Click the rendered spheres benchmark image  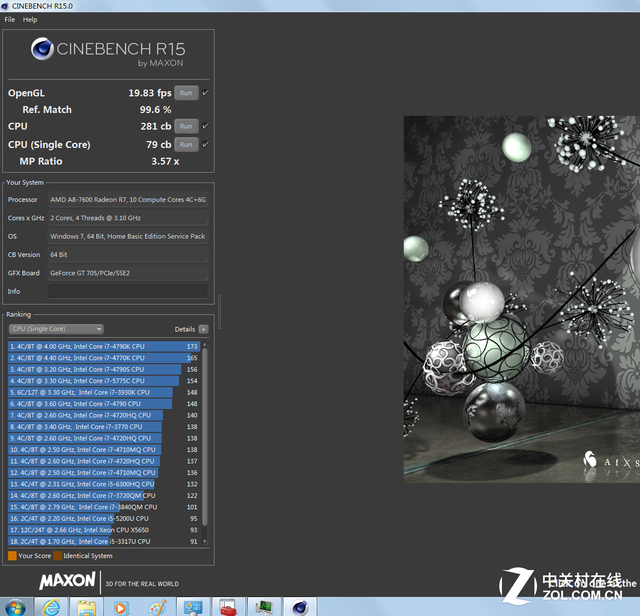[x=522, y=299]
